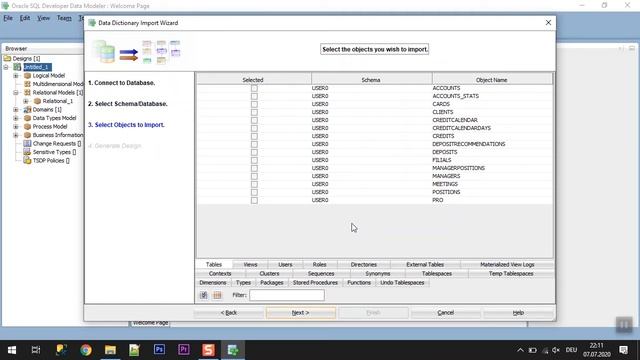Open the View menu
Screen dimensions: 640x360
pos(43,18)
